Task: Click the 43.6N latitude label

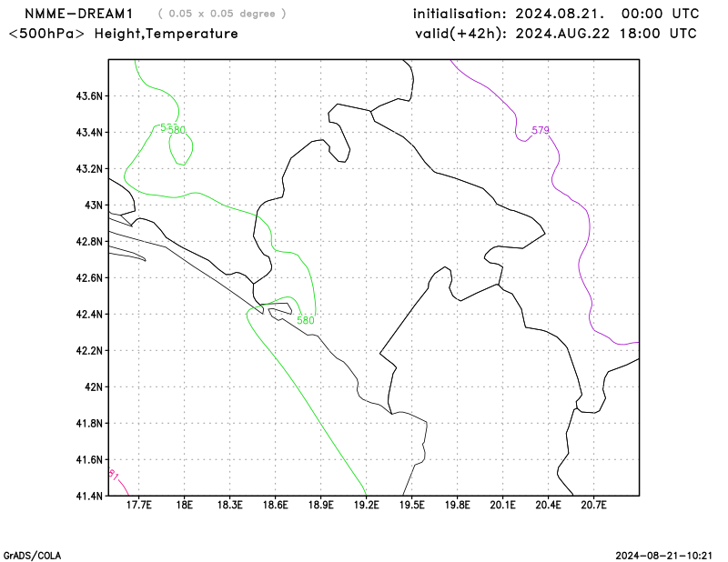Action: (88, 96)
